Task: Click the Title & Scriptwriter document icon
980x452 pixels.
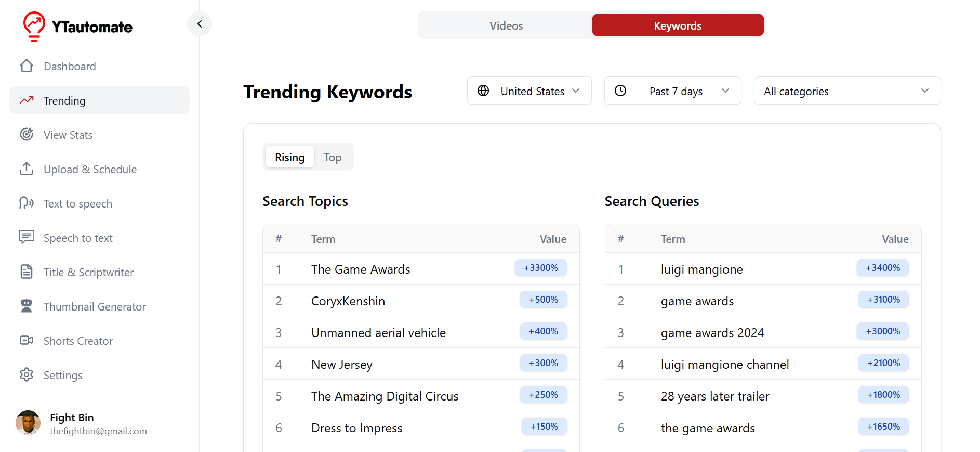Action: tap(27, 272)
